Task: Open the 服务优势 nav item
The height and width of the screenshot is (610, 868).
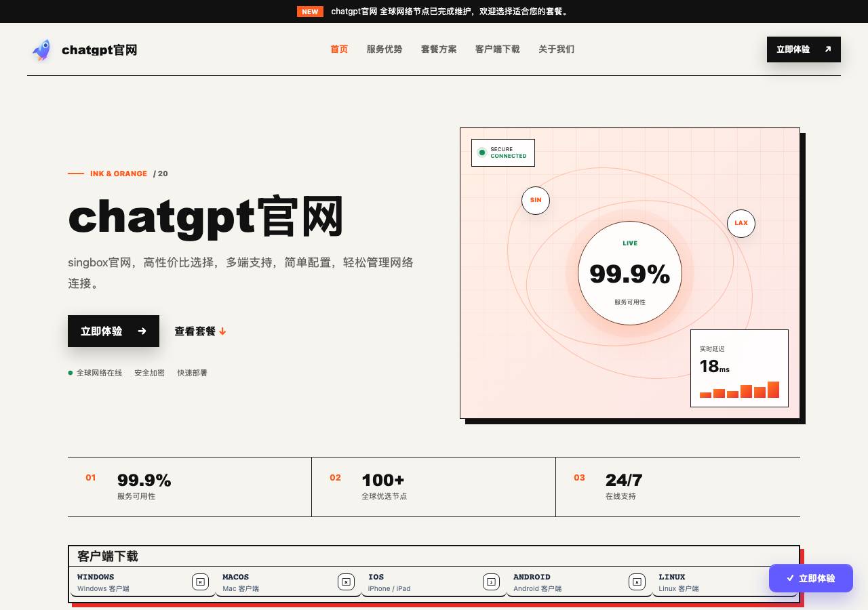Action: coord(384,49)
